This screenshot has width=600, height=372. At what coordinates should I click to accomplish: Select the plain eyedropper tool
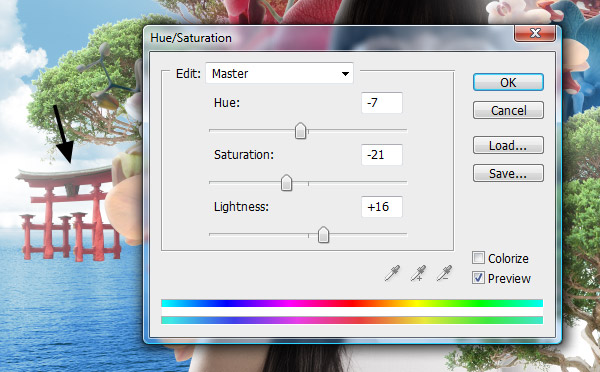tap(392, 273)
